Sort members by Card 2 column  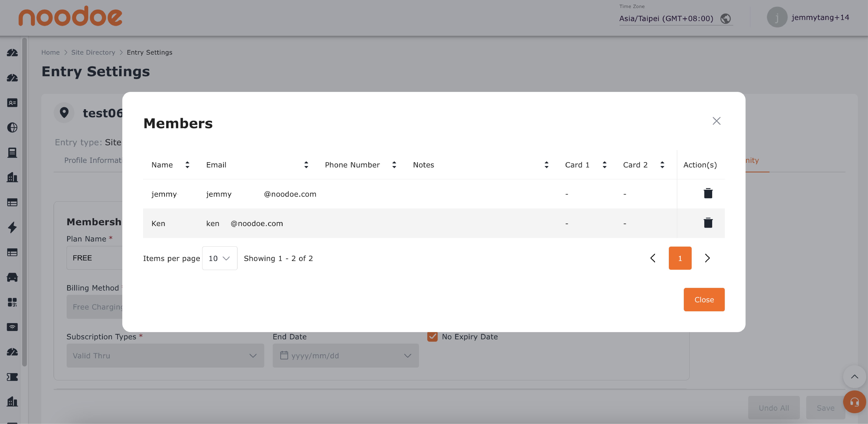(662, 165)
